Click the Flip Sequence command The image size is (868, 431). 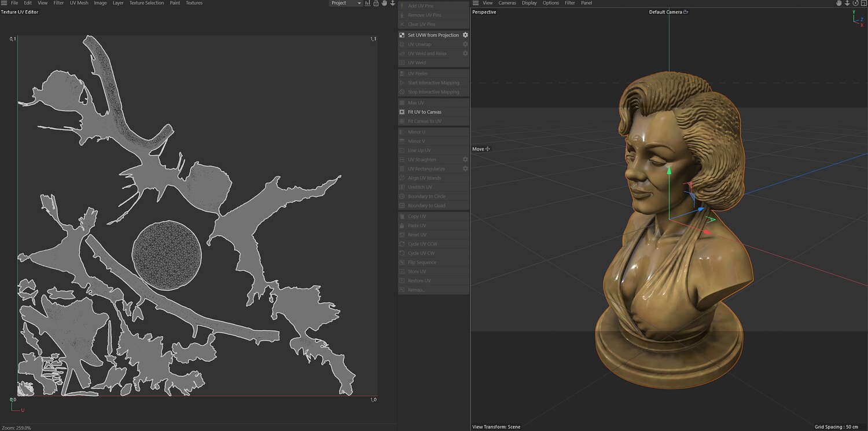(x=433, y=262)
